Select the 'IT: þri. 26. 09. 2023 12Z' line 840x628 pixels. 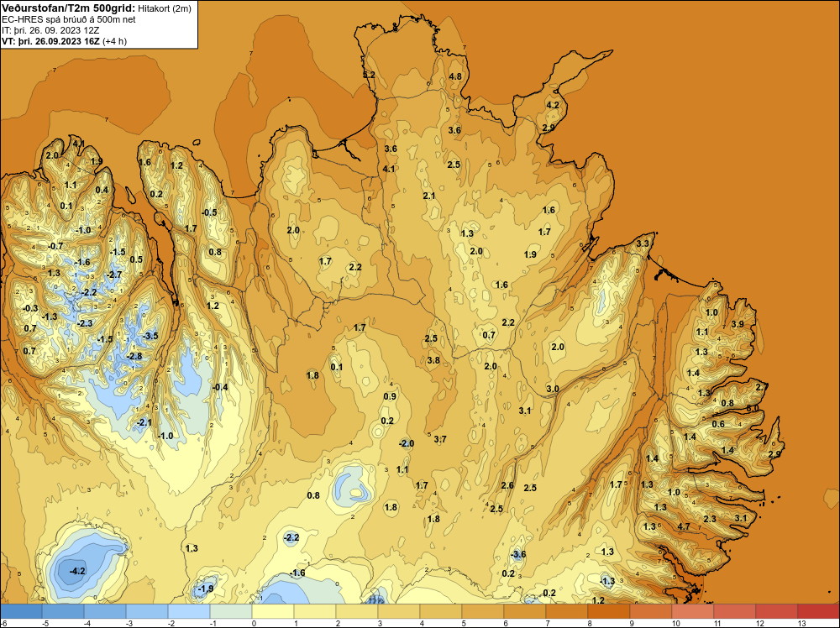[x=50, y=30]
